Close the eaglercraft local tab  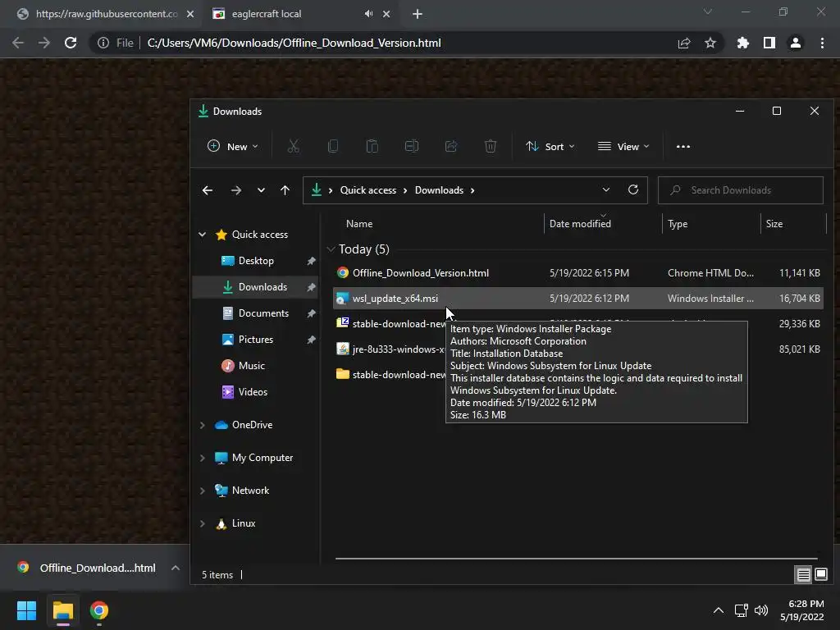[x=386, y=14]
